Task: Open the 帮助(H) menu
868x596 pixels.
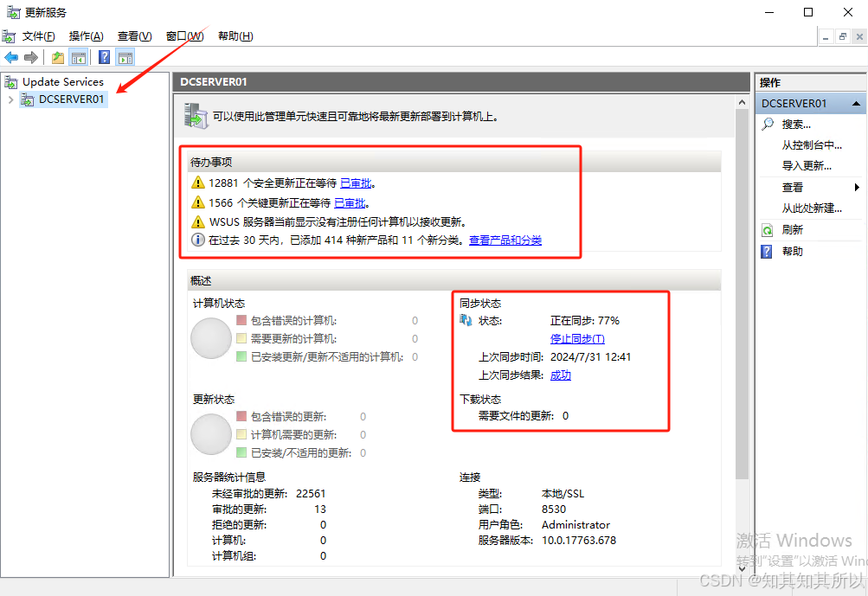Action: (235, 36)
